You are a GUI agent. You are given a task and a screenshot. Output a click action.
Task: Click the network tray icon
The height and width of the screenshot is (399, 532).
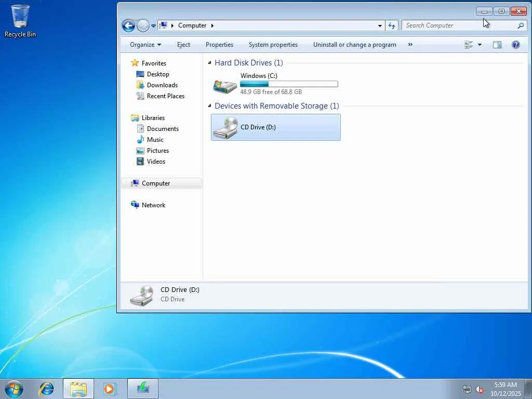[x=467, y=389]
